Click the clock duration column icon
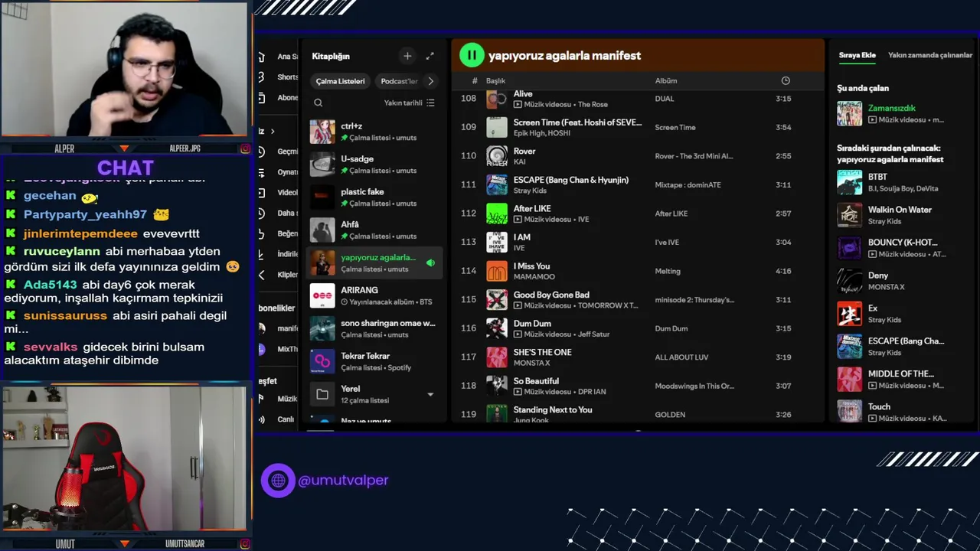The height and width of the screenshot is (551, 980). 785,80
